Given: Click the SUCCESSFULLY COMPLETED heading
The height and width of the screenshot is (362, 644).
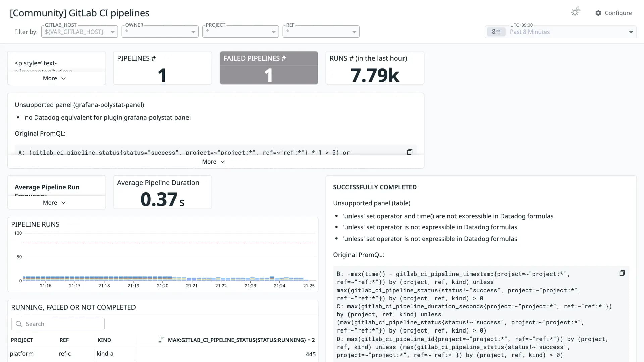Looking at the screenshot, I should point(375,187).
